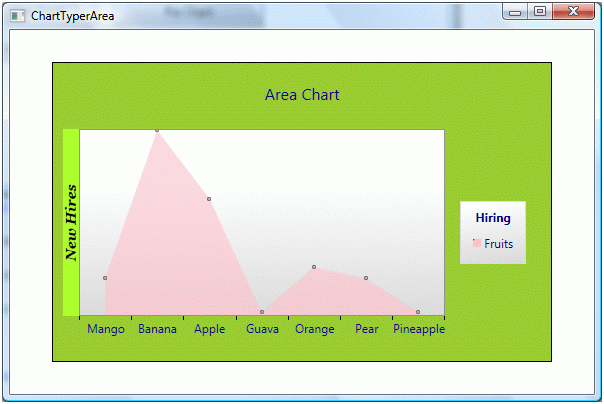Select the Pear data point marker

pyautogui.click(x=366, y=278)
